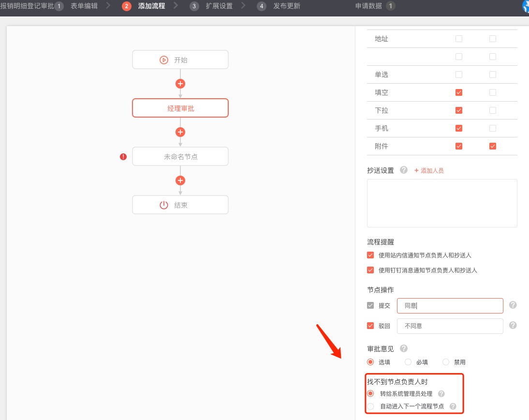Viewport: 529px width, 420px height.
Task: Uncheck first checkbox in 附件 row
Action: (459, 146)
